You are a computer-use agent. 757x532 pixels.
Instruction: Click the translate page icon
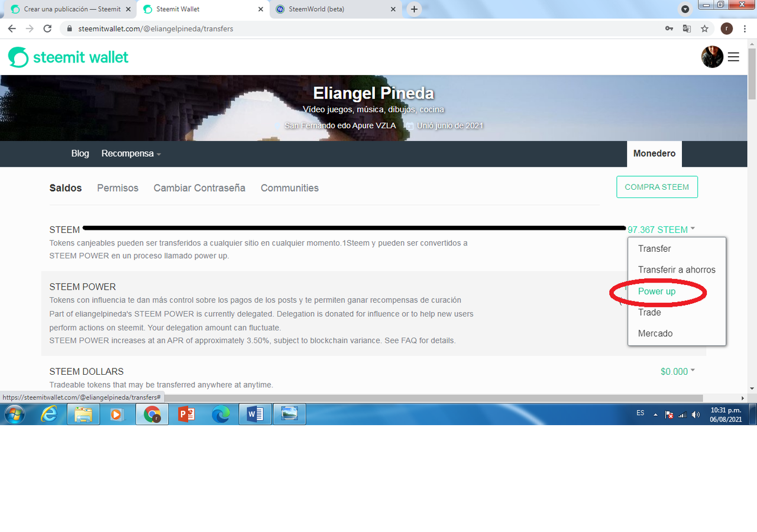pos(687,28)
